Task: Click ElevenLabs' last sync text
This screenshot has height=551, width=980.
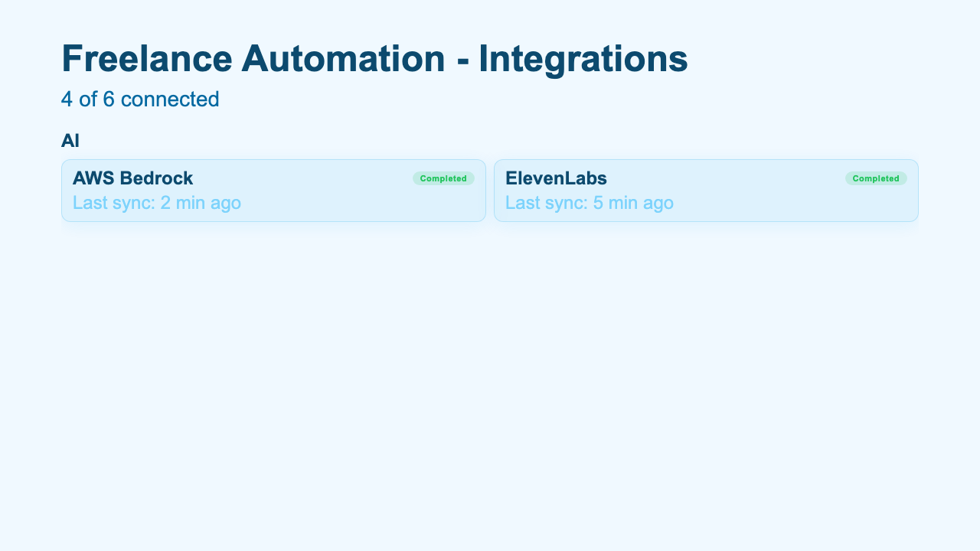Action: [590, 203]
